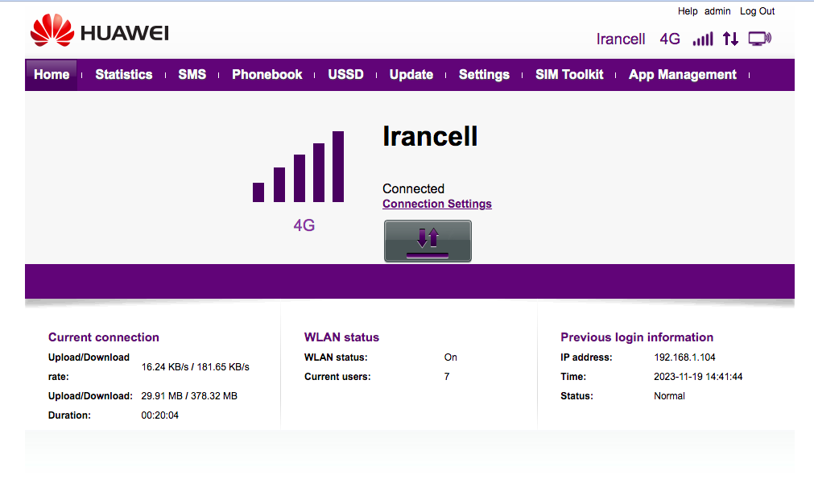Click the Irancell operator name in header
814x504 pixels.
621,39
